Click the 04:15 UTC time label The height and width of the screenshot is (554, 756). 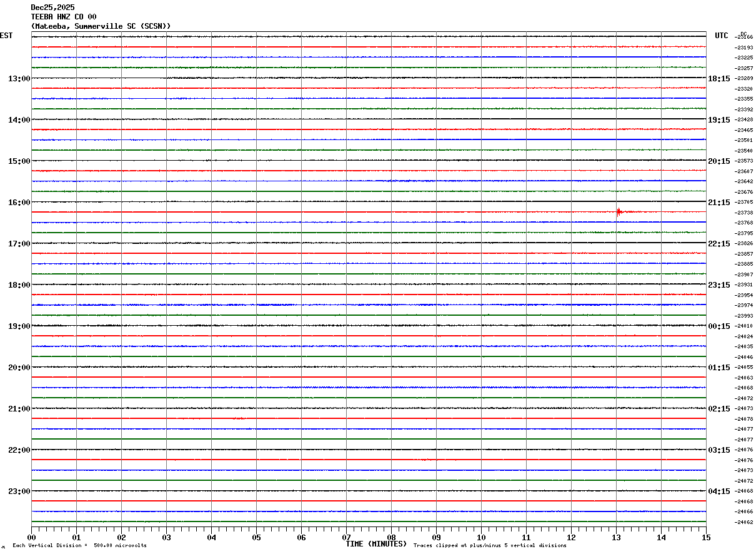tap(719, 491)
